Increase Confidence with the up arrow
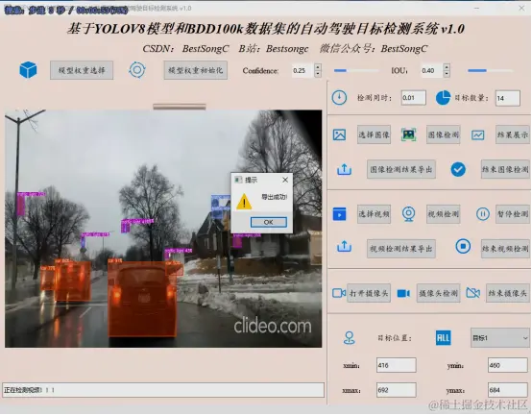Screen dimensions: 532x415 [x=318, y=67]
